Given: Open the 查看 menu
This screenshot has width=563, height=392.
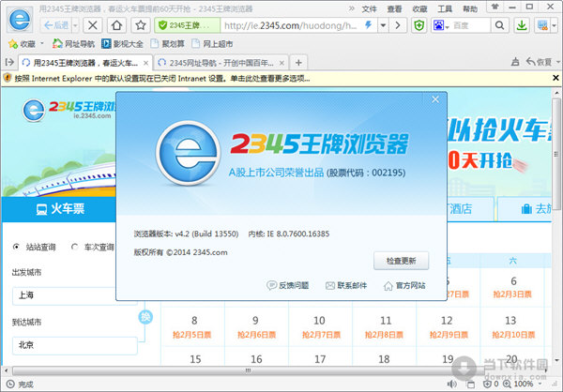Looking at the screenshot, I should pos(394,9).
